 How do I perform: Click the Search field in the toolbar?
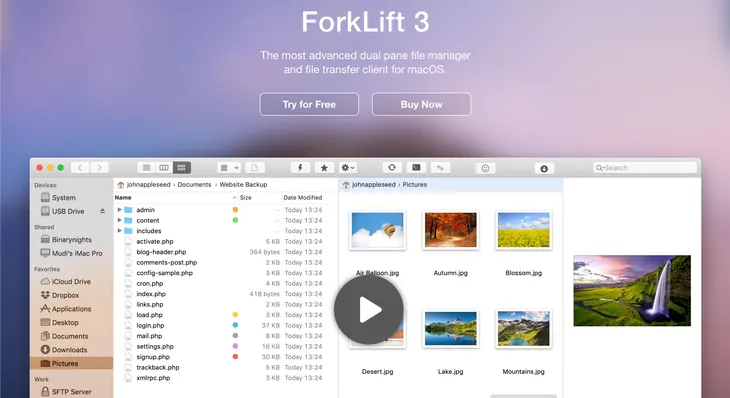[645, 168]
